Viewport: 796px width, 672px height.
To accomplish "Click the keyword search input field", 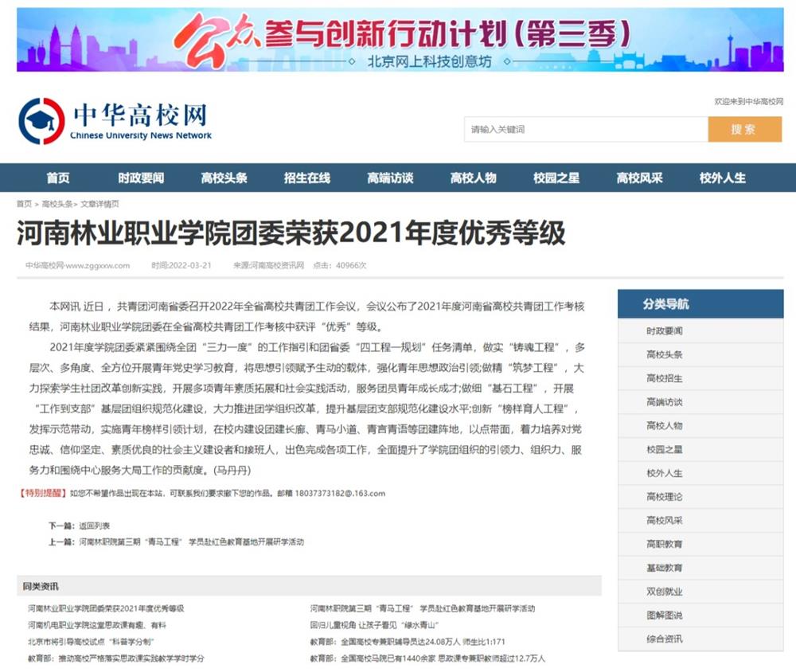I will [x=585, y=129].
